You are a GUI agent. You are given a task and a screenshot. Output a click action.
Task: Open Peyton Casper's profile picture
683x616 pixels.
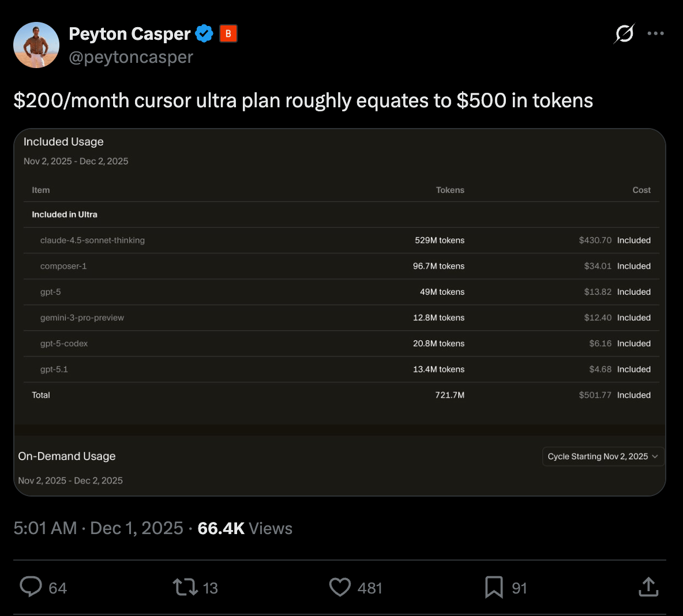click(36, 45)
